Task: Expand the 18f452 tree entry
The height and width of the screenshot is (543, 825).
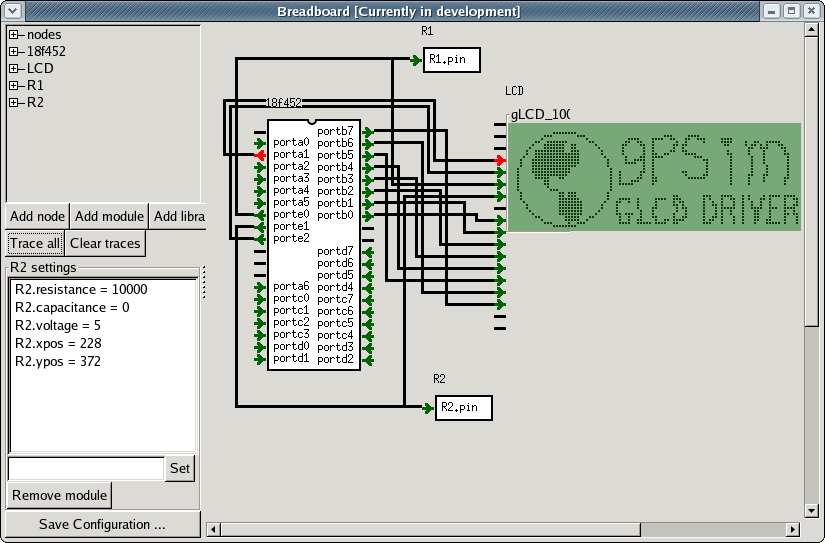Action: click(14, 52)
